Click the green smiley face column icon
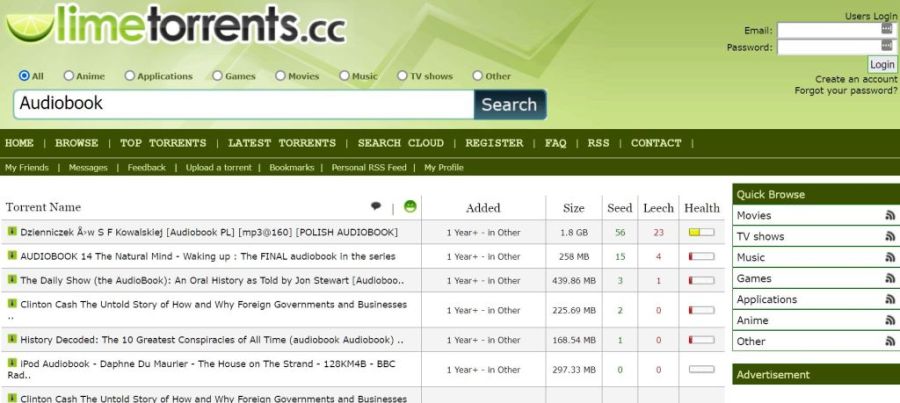900x403 pixels. [x=410, y=206]
